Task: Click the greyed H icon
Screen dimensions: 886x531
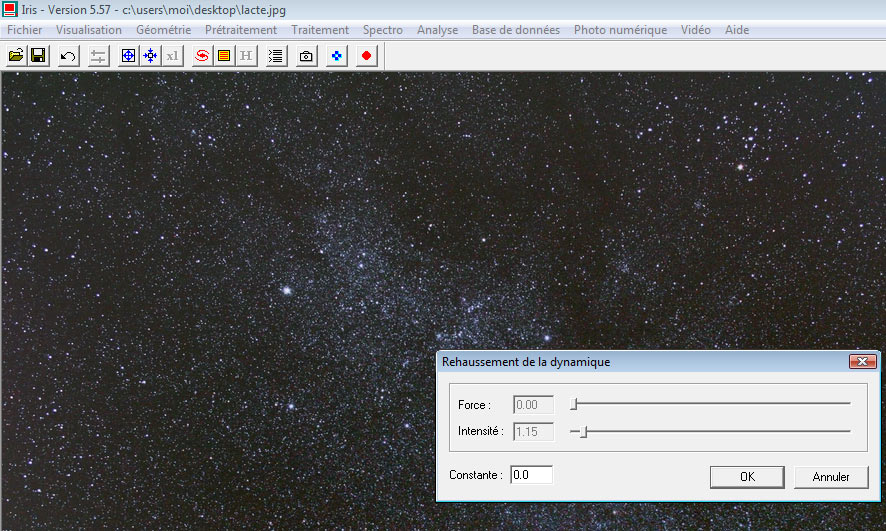Action: point(246,55)
